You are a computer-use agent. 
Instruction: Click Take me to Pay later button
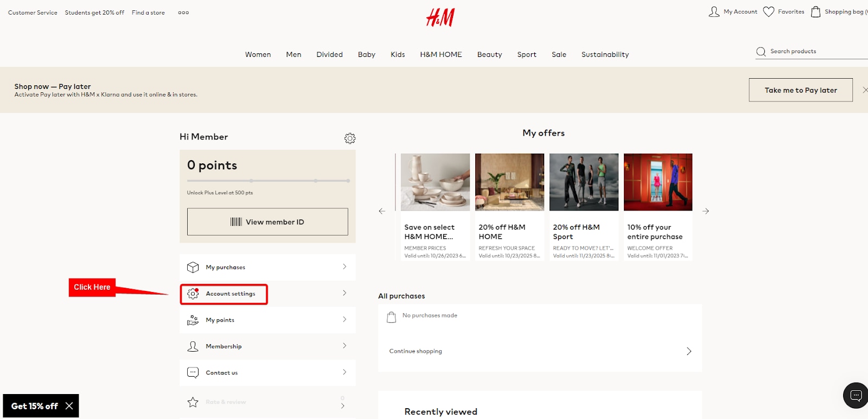(801, 90)
